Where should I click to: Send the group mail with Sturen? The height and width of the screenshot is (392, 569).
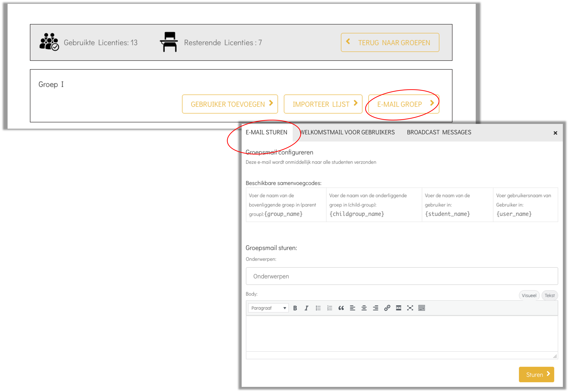coord(536,375)
